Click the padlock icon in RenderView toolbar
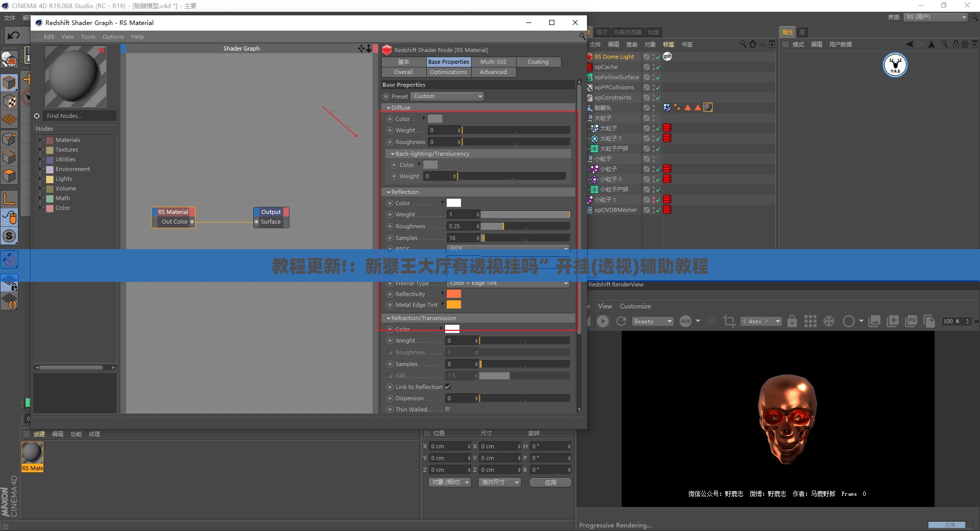Viewport: 980px width, 531px height. tap(792, 321)
